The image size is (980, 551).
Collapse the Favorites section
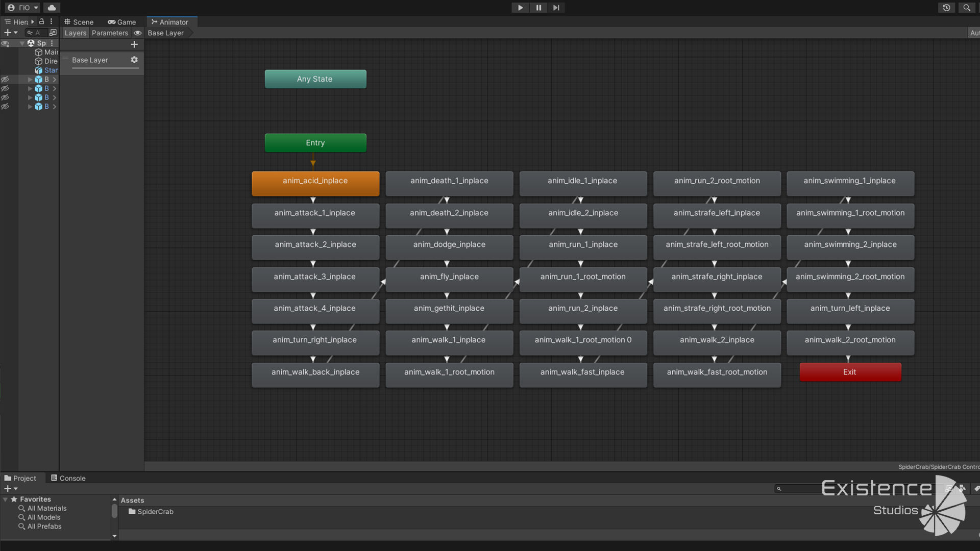coord(6,499)
